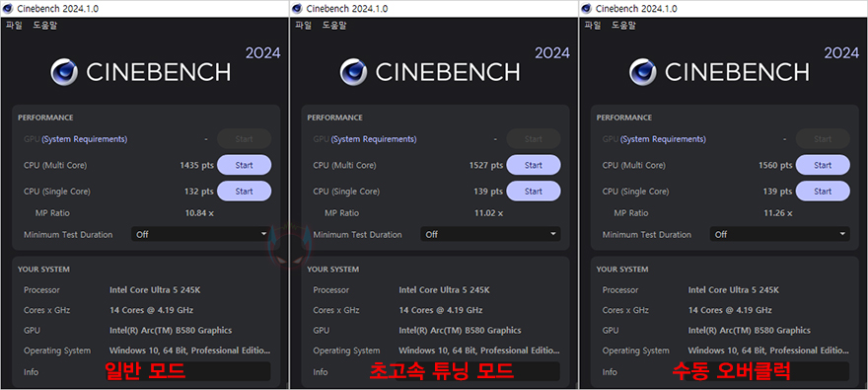Open 파일 menu in left Cinebench window
The image size is (868, 390).
click(x=15, y=25)
